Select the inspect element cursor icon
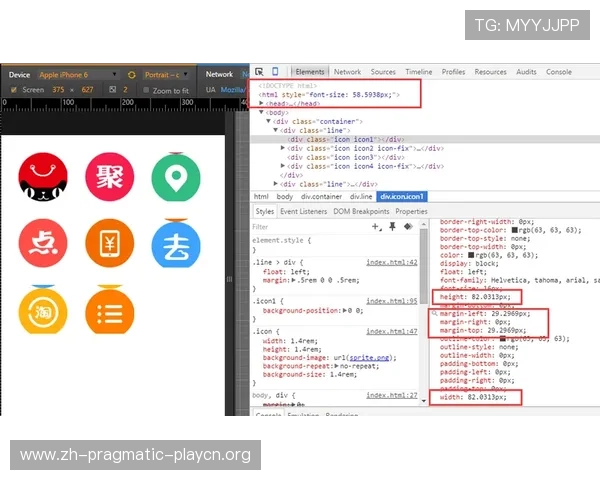 point(259,72)
